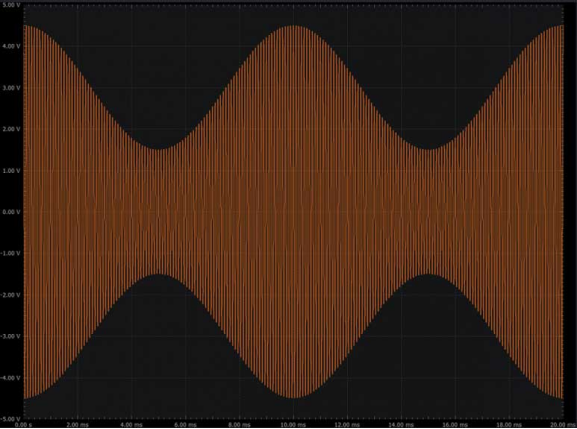
Task: Click the 6.00 ms time axis label
Action: click(185, 425)
